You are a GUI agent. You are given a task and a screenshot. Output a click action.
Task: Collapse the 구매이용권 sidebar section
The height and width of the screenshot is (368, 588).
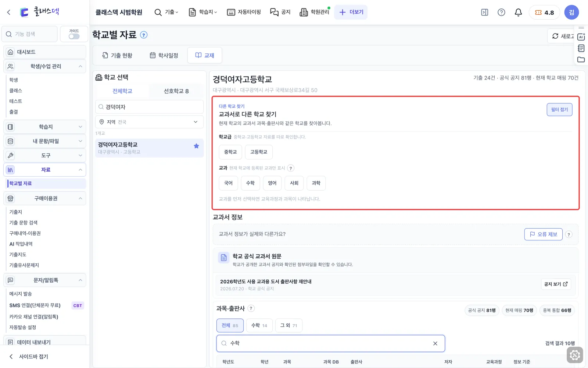click(45, 198)
